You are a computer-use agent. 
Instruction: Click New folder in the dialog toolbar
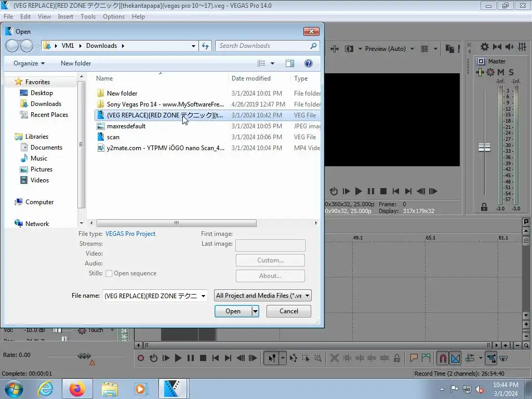click(76, 63)
